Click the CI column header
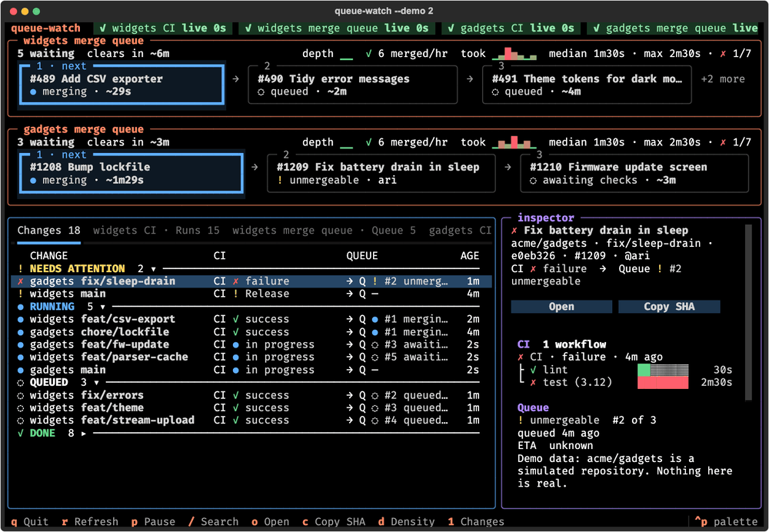The image size is (769, 532). pyautogui.click(x=220, y=256)
